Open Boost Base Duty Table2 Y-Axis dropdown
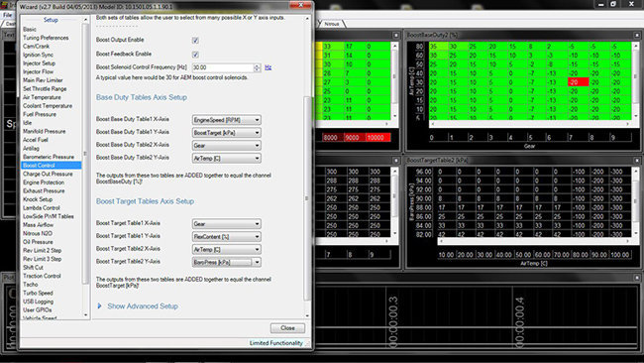 (226, 159)
